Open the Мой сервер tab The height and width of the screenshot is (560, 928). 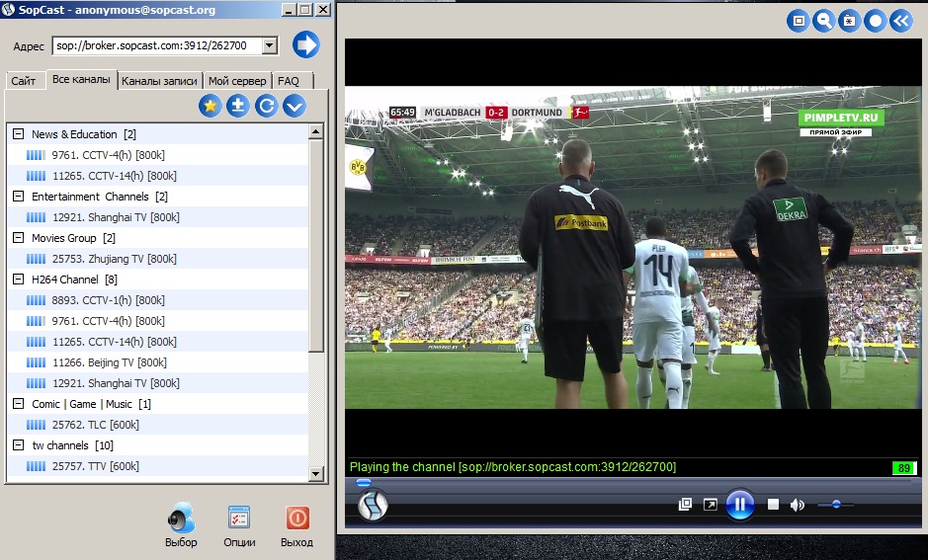237,81
